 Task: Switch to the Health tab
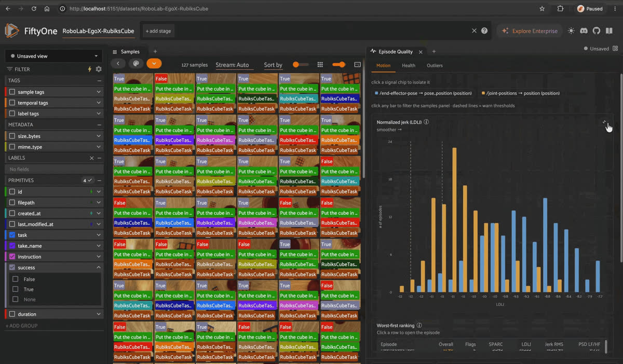tap(409, 65)
